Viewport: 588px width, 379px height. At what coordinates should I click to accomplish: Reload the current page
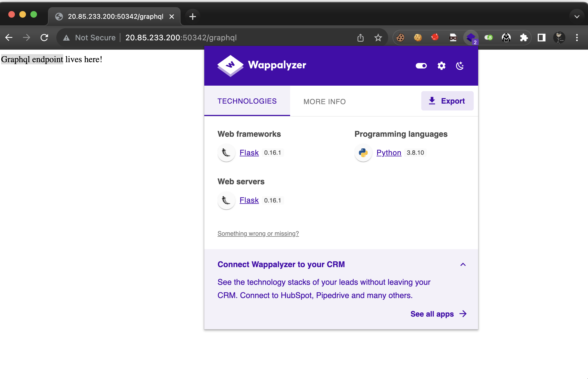(44, 38)
